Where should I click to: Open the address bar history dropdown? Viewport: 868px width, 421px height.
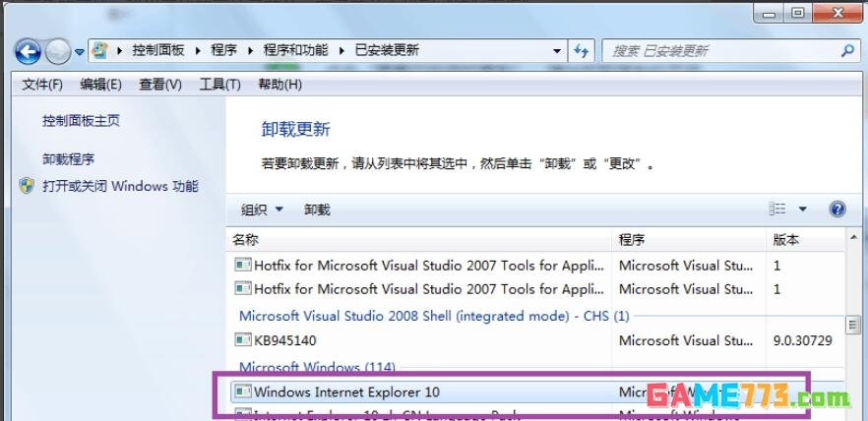point(557,51)
